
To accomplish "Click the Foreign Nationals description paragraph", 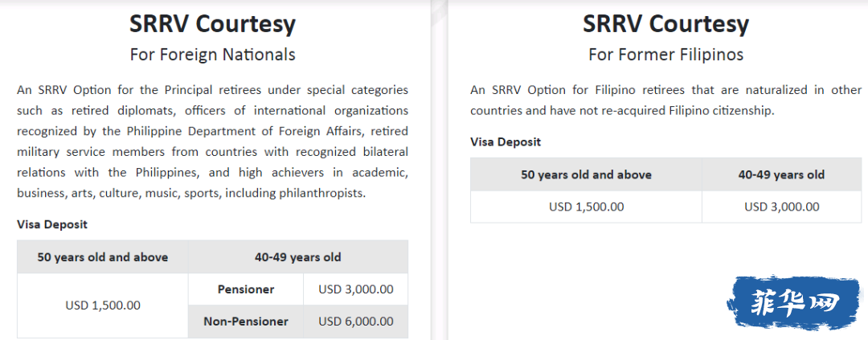I will [212, 141].
